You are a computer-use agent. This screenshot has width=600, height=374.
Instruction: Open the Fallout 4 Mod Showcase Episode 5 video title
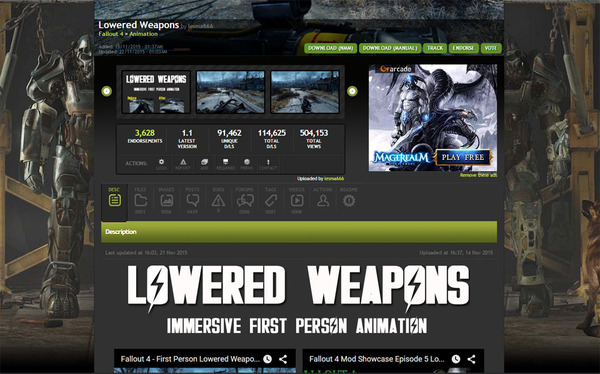point(377,359)
